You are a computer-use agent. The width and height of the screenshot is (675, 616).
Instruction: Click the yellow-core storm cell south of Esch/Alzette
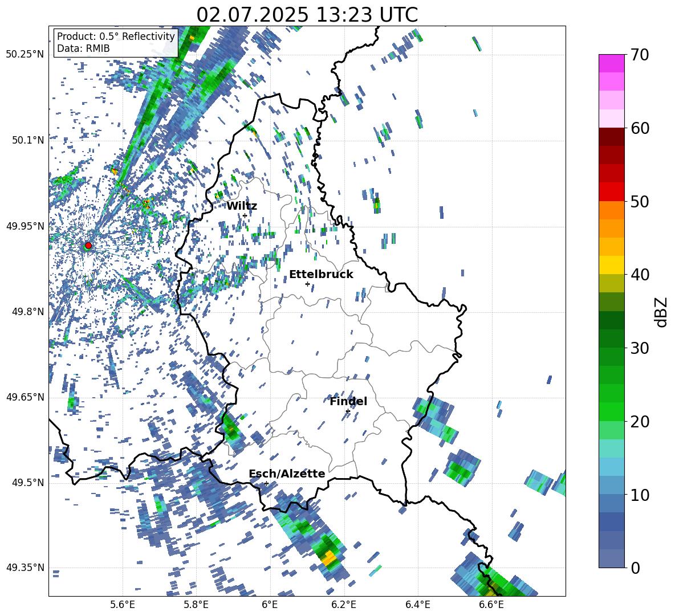(329, 558)
